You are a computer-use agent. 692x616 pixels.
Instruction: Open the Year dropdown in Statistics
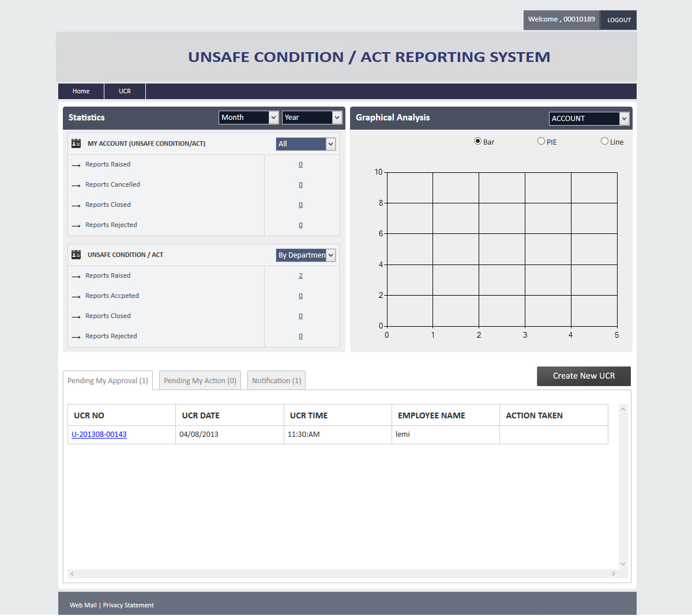tap(312, 118)
